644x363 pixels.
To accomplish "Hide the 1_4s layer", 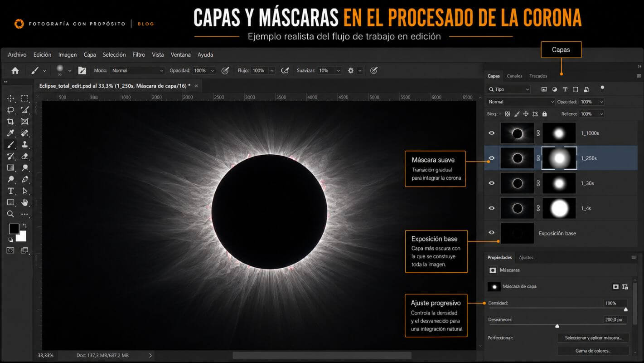I will click(492, 208).
